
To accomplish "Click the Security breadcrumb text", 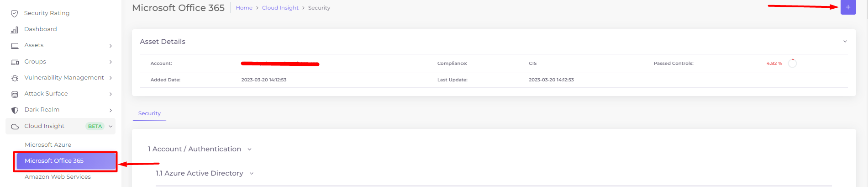I will (x=319, y=8).
